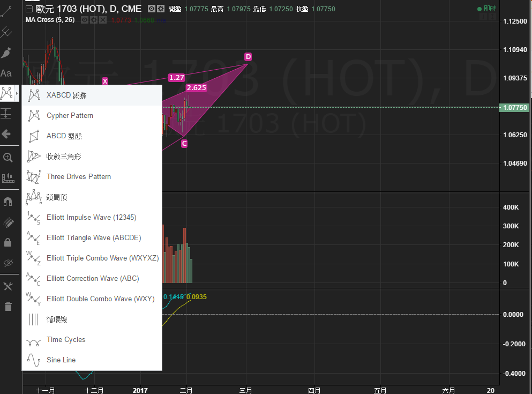
Task: Open settings gear for 歐元 1703 series
Action: click(161, 9)
